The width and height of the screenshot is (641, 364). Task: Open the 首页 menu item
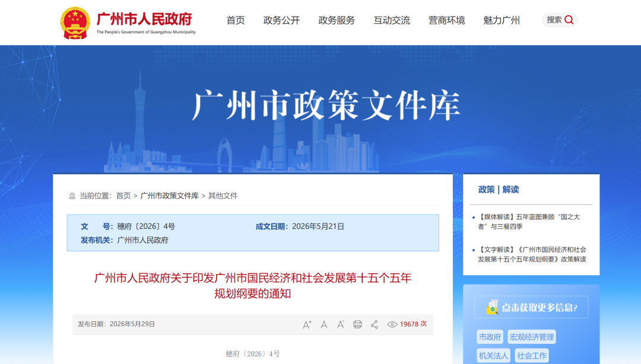coord(236,20)
